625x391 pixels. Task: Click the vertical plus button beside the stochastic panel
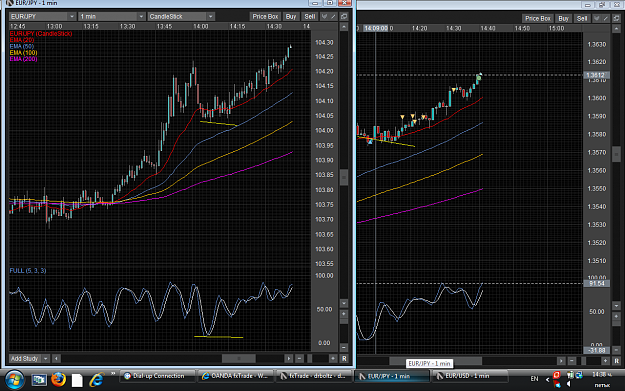(x=344, y=314)
